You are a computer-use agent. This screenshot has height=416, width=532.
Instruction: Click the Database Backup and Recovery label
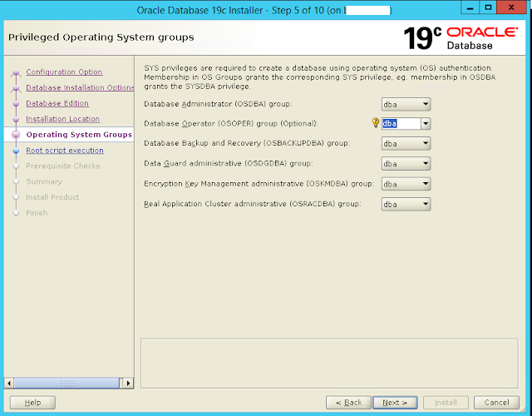247,143
